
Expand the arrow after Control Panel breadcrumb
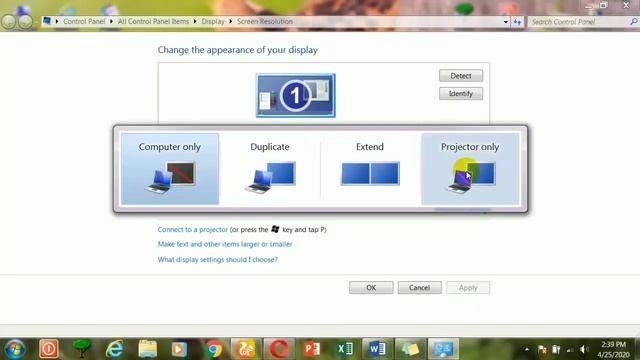point(111,21)
